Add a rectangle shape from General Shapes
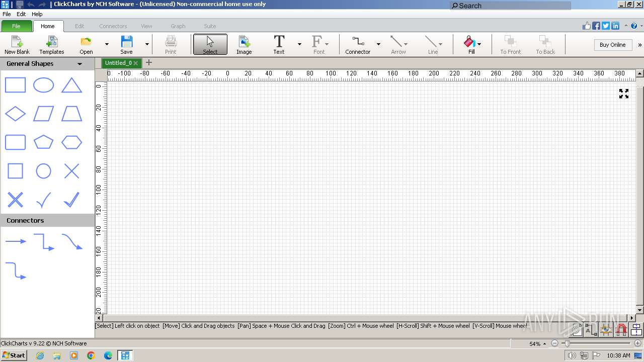The image size is (644, 362). [x=15, y=85]
